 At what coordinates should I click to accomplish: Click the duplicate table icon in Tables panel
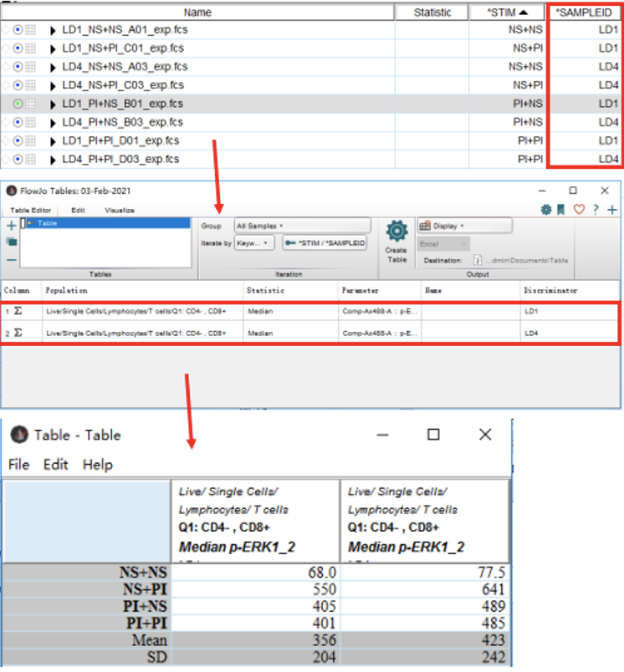pos(11,242)
